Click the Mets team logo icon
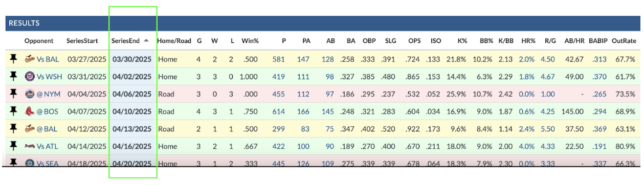This screenshot has width=644, height=185. 30,94
